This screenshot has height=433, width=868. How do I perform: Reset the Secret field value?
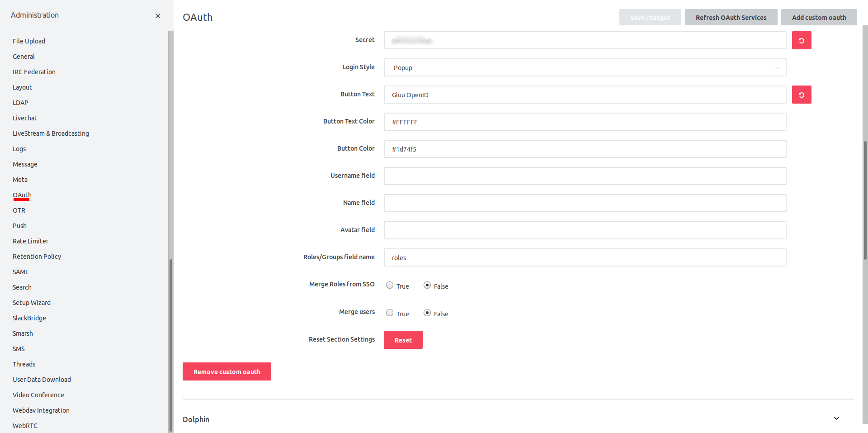coord(801,40)
